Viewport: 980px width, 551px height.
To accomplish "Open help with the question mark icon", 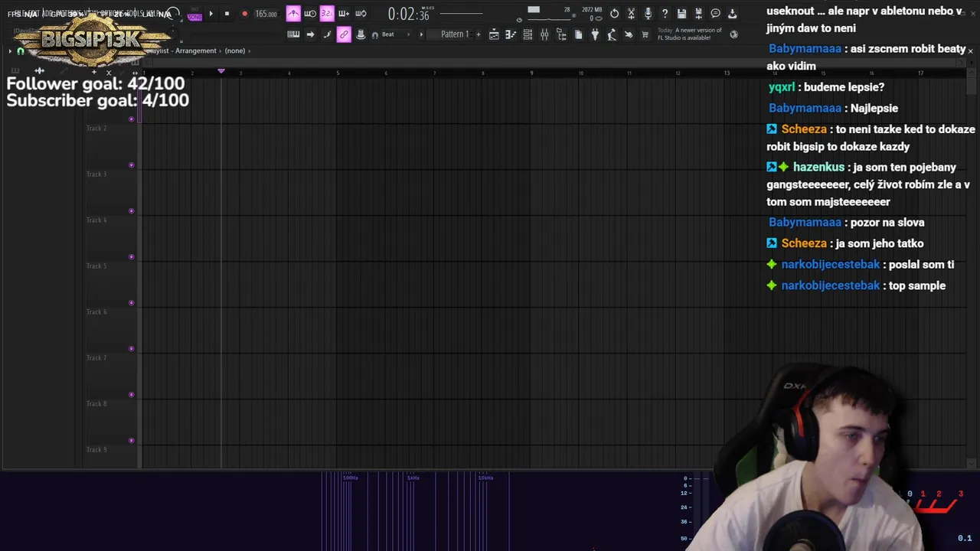I will click(665, 14).
